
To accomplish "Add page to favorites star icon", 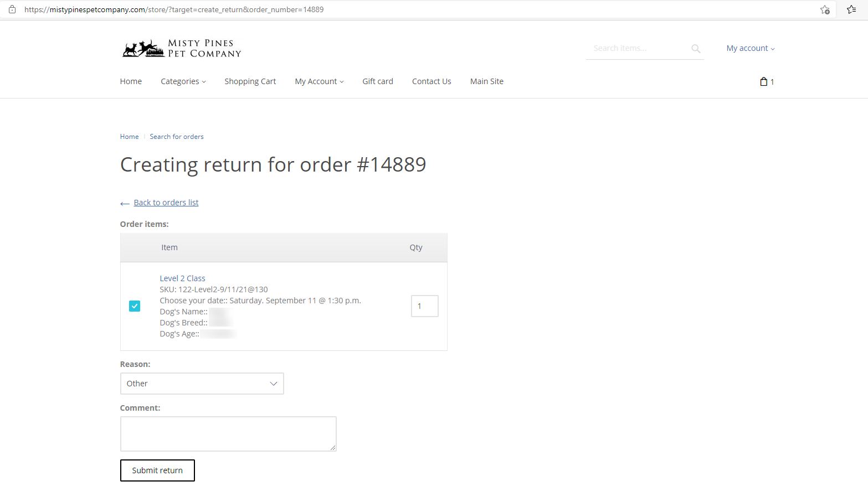I will pyautogui.click(x=825, y=9).
